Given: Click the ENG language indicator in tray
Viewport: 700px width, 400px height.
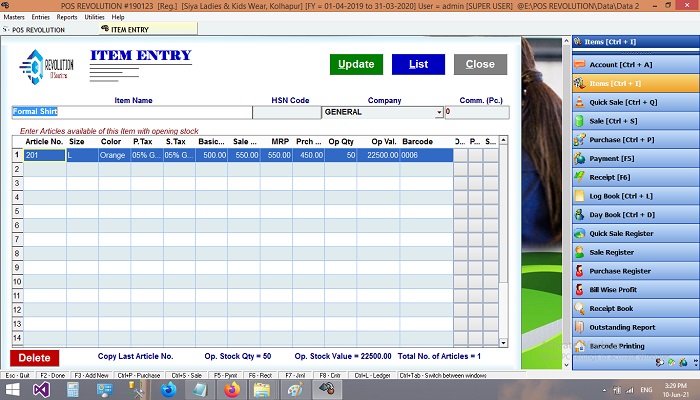Looking at the screenshot, I should [x=646, y=390].
